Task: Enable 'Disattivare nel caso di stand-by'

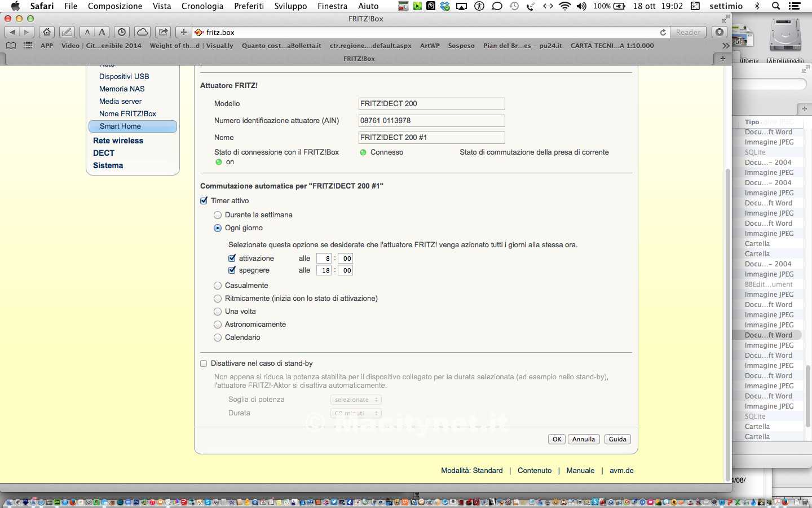Action: click(204, 364)
